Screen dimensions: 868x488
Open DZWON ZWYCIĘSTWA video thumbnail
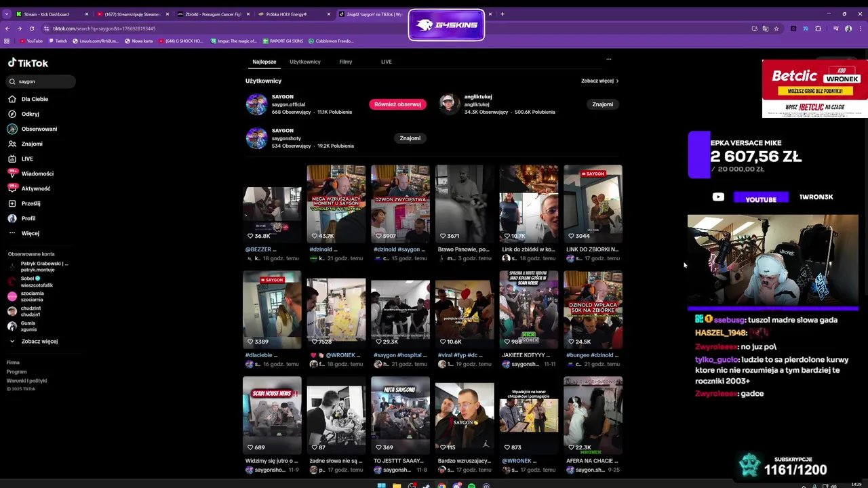click(x=400, y=203)
